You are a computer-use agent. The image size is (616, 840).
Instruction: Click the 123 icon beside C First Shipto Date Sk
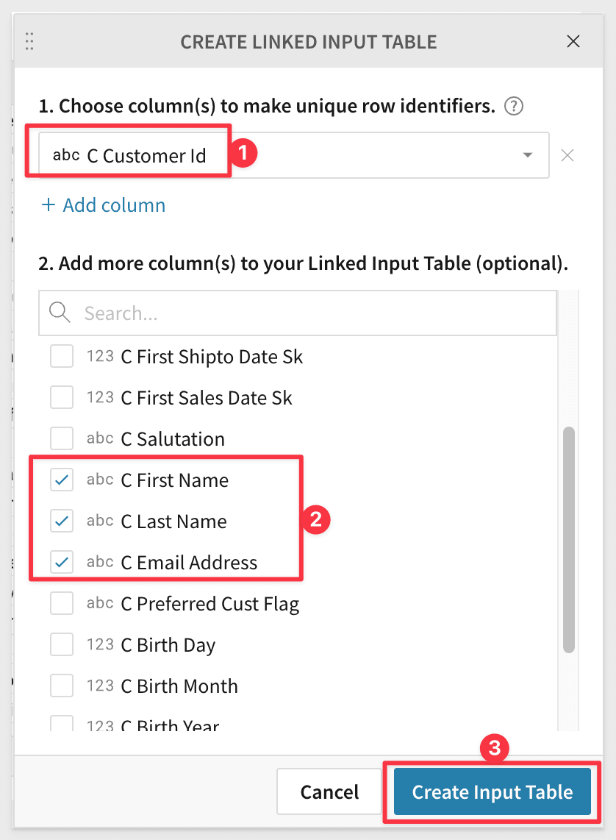[x=99, y=357]
